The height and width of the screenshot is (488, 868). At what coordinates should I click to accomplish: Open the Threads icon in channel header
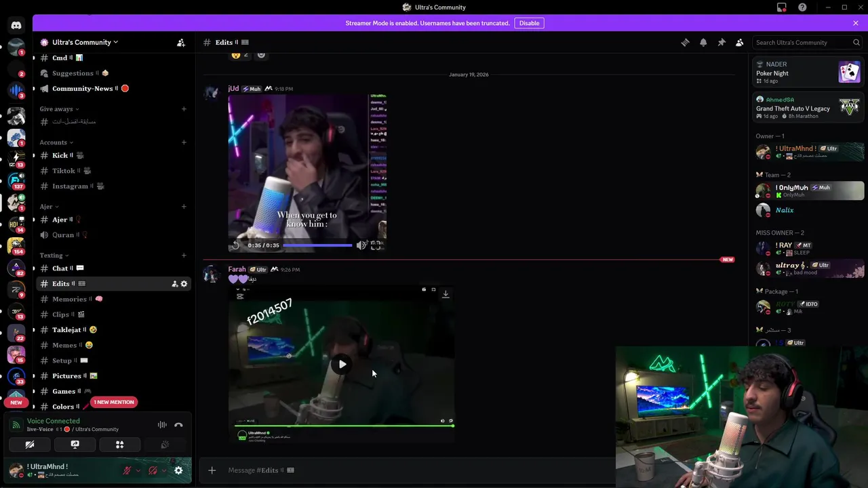685,42
